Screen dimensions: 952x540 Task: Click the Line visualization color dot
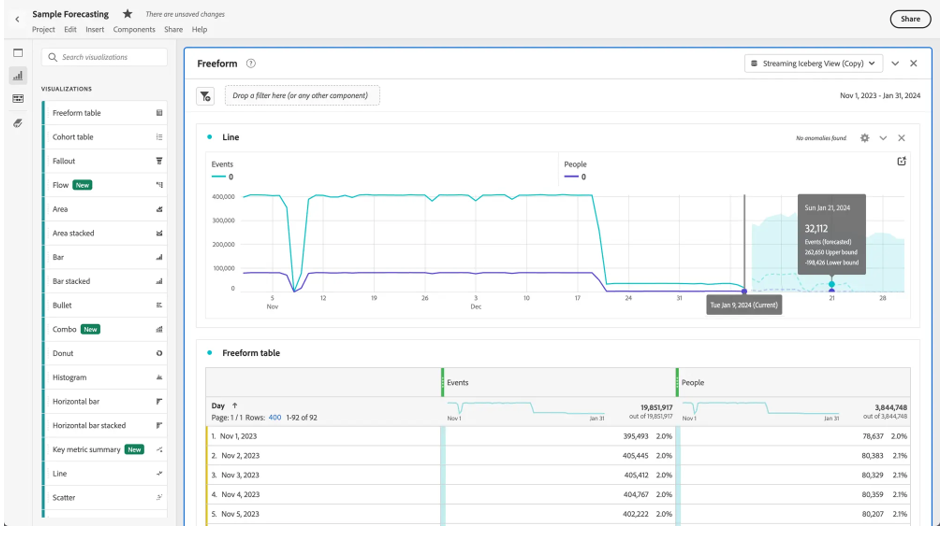[x=209, y=137]
